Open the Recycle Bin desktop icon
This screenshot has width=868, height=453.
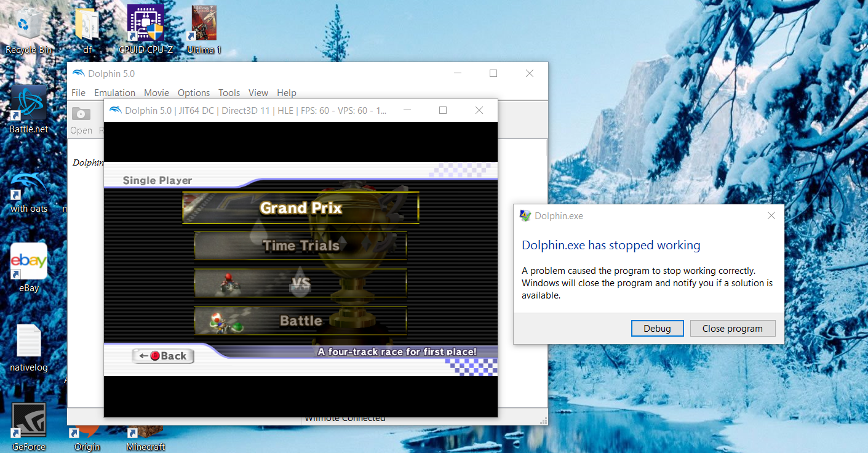click(x=28, y=31)
